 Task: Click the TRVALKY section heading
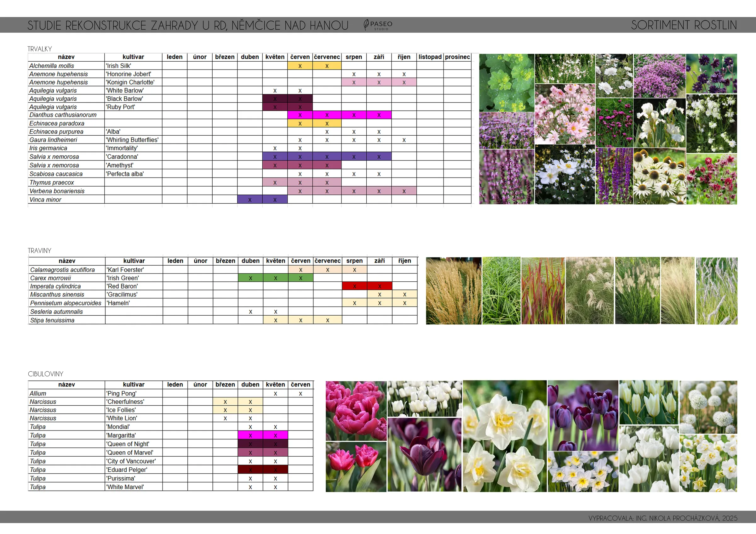(39, 49)
